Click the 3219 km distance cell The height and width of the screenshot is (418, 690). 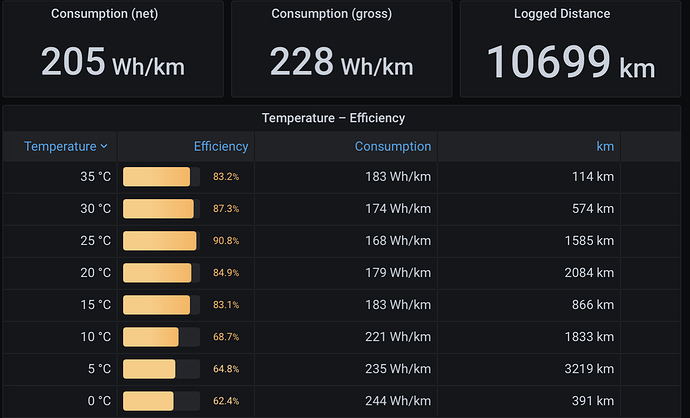pos(589,369)
